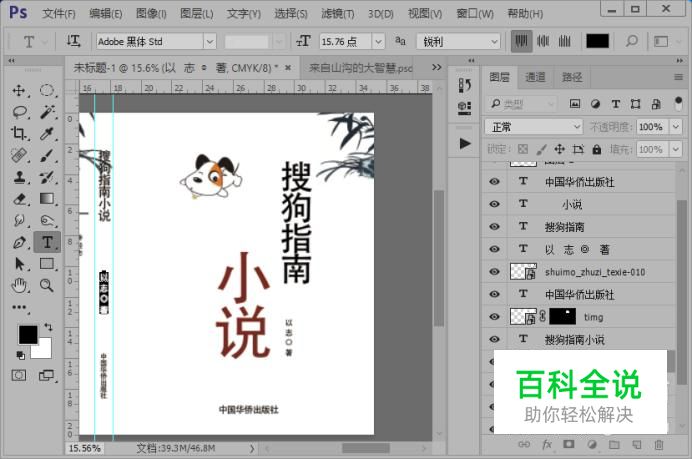Select the Healing Brush tool
The image size is (692, 459).
click(x=19, y=155)
